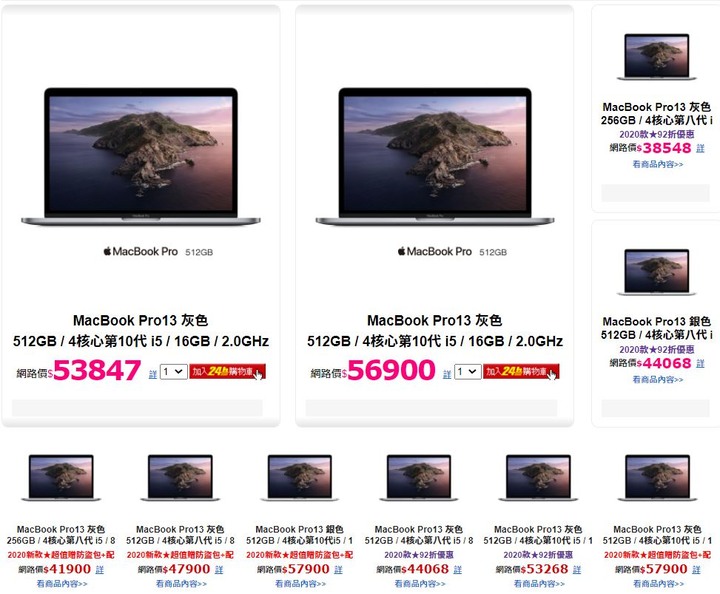This screenshot has width=720, height=594.
Task: Open quantity dropdown for $56900 MacBook
Action: (467, 371)
